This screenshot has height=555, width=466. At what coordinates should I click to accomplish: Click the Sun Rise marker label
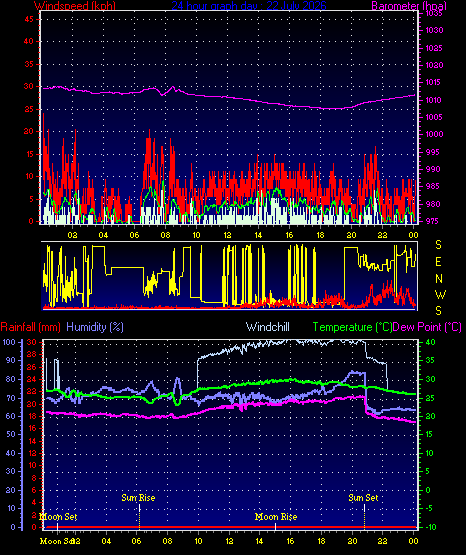pos(138,498)
